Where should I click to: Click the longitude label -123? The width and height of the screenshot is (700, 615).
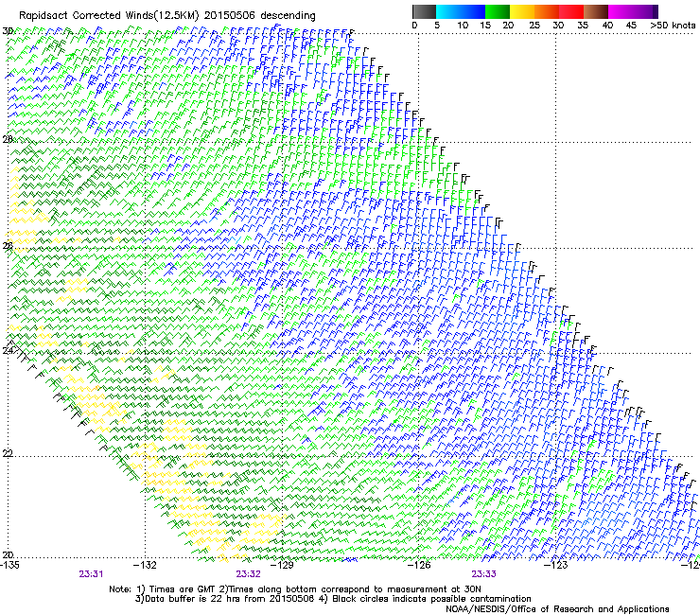point(556,565)
